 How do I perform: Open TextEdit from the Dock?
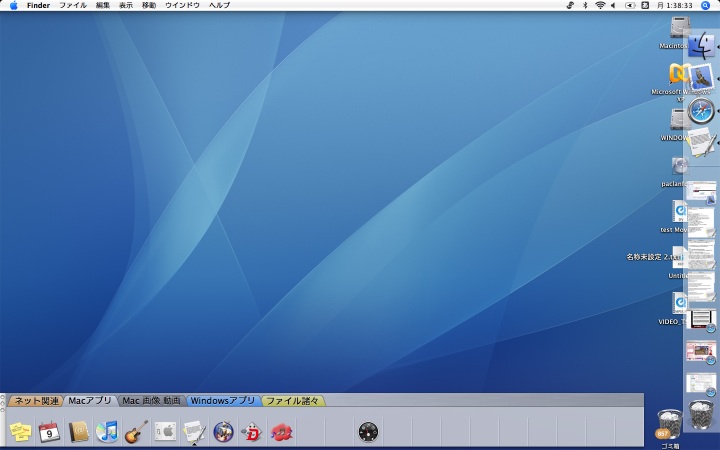(701, 143)
